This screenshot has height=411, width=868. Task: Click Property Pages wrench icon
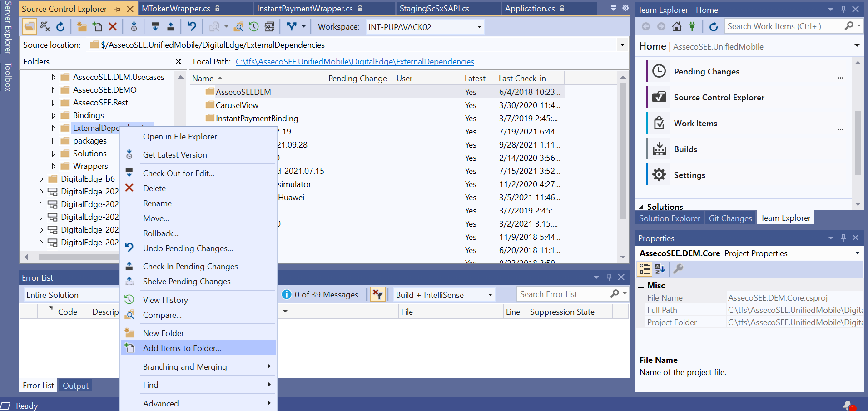click(678, 269)
